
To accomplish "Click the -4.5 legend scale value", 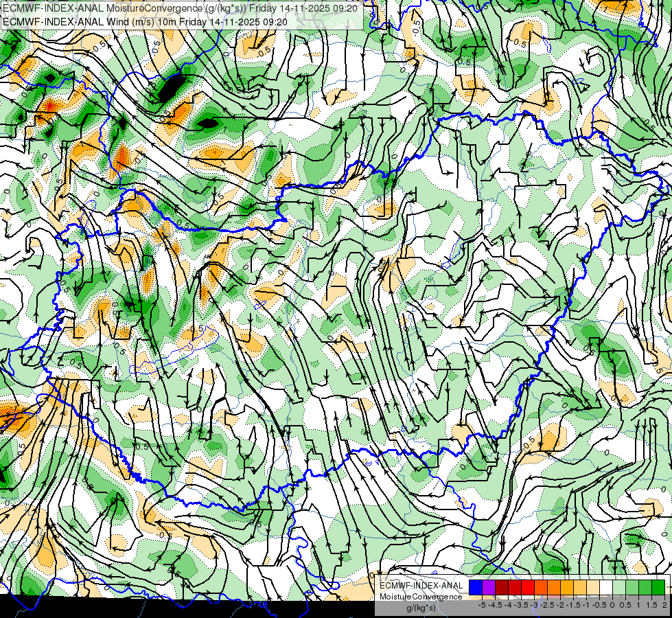I will (x=495, y=605).
